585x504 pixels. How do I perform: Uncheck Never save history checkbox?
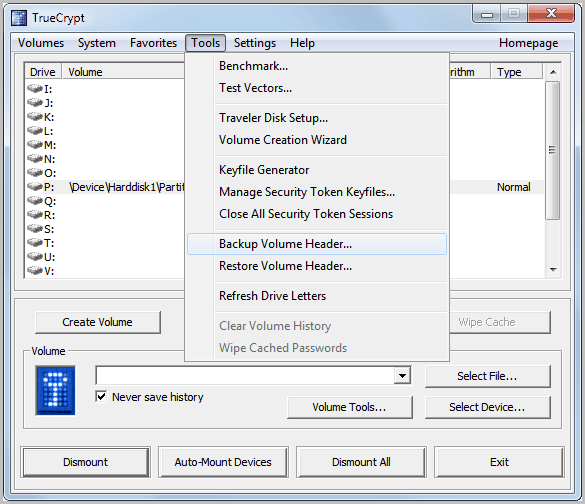point(101,396)
